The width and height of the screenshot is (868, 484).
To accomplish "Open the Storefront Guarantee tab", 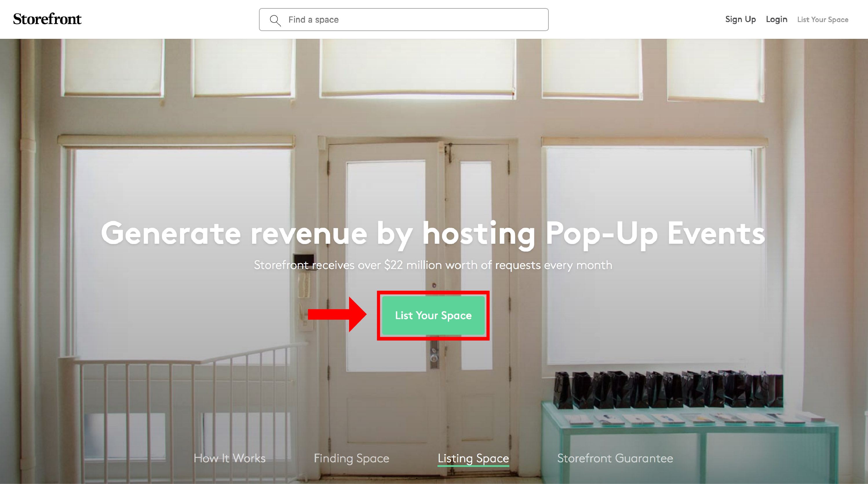I will click(615, 458).
